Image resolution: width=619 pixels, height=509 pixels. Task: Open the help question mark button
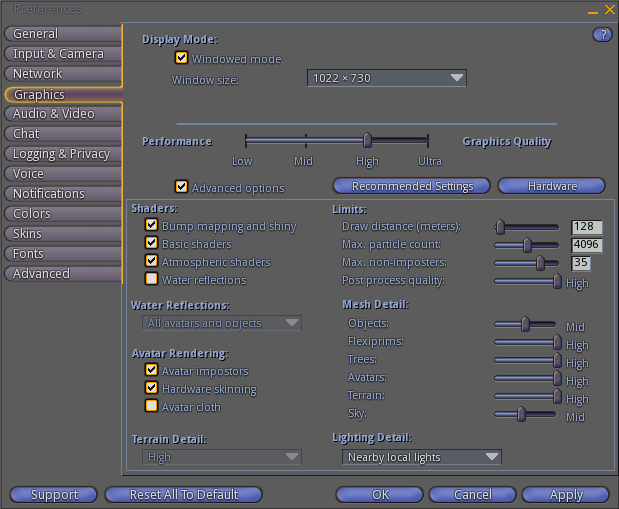602,35
